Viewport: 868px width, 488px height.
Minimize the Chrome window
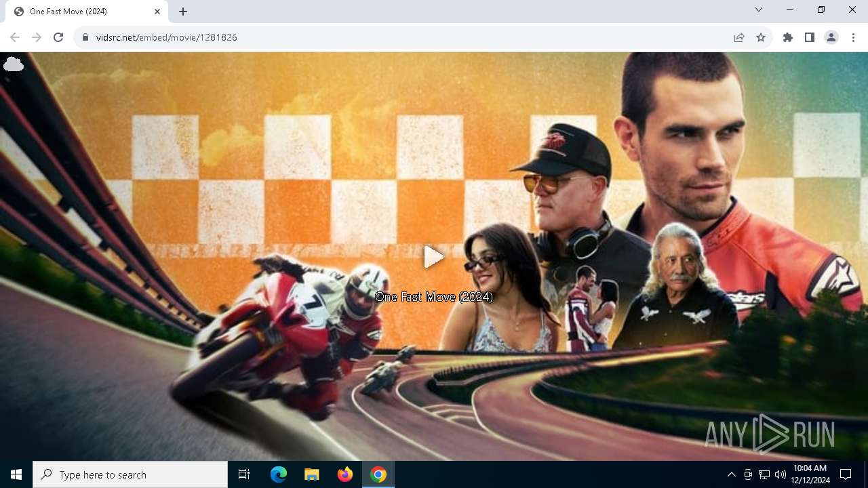pyautogui.click(x=790, y=9)
